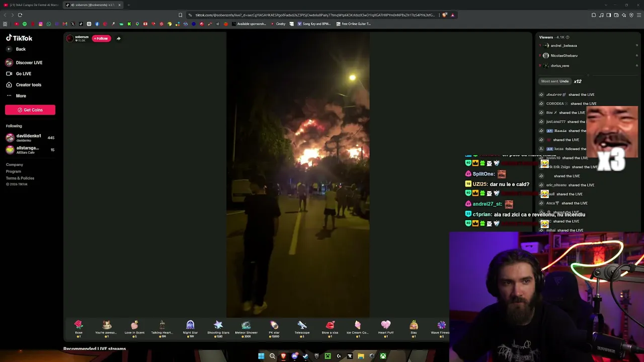
Task: Click the address bar URL field
Action: point(315,15)
